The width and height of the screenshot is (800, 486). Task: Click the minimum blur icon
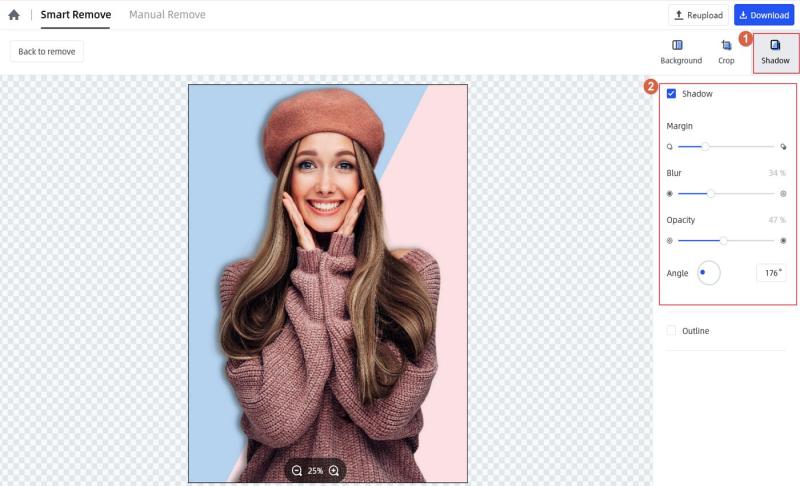pyautogui.click(x=669, y=194)
